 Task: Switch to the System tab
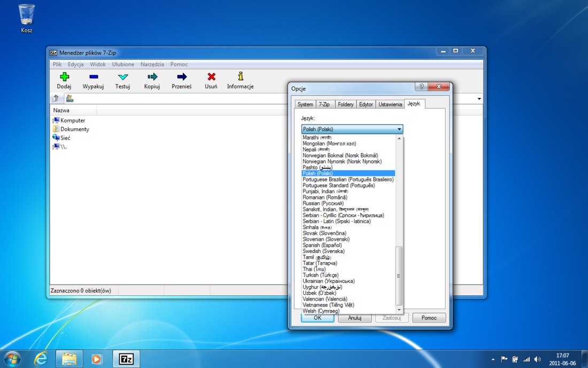tap(305, 104)
